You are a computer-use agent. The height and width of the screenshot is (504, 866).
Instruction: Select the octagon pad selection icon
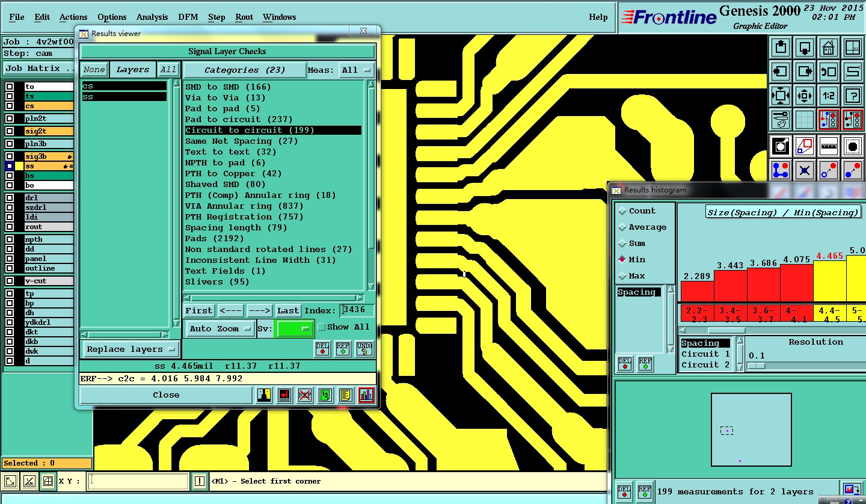tap(853, 146)
